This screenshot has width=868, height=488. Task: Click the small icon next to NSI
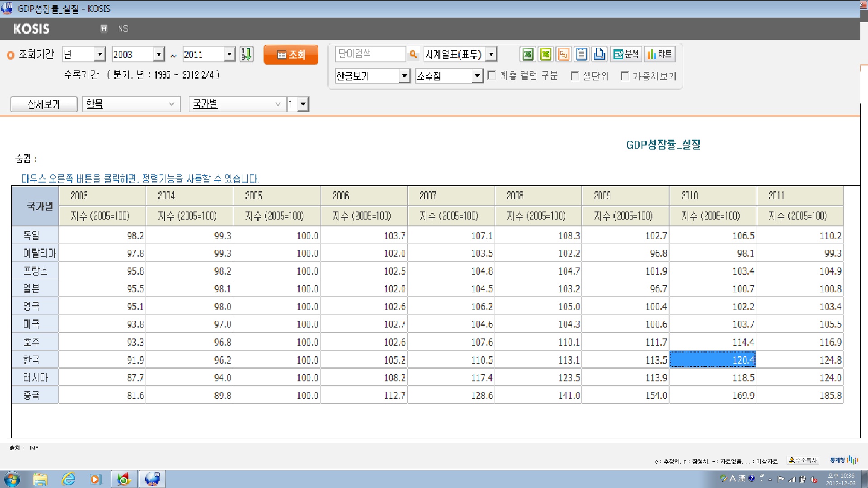pyautogui.click(x=104, y=28)
